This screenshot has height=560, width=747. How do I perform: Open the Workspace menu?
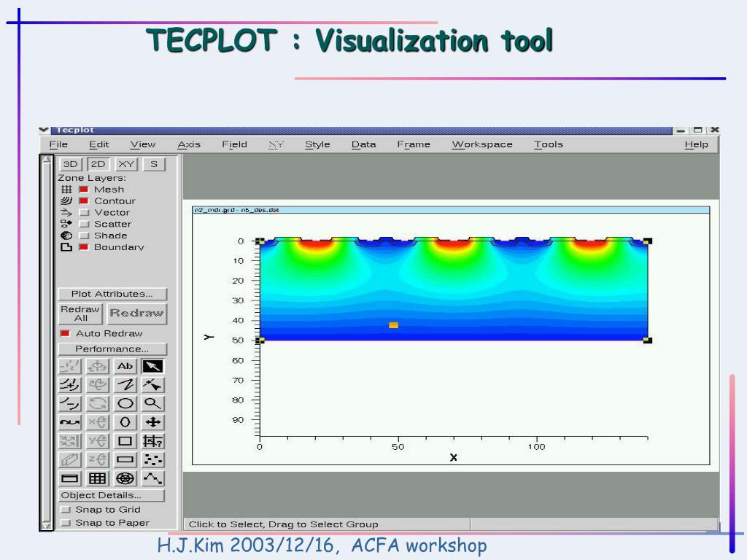pos(482,144)
